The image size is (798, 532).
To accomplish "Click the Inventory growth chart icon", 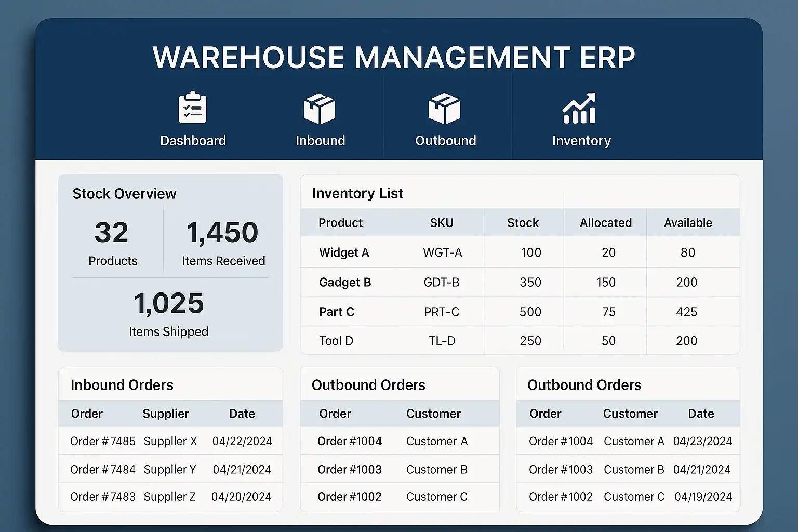I will (x=580, y=109).
